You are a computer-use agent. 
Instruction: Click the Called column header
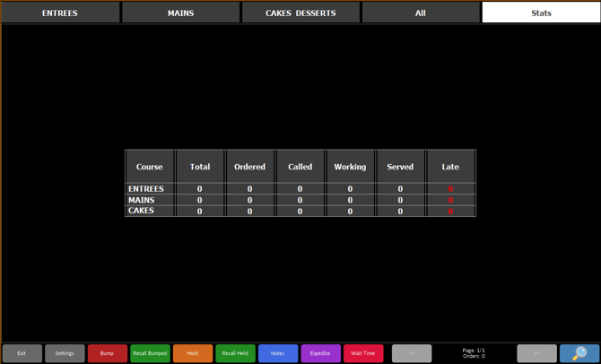300,167
